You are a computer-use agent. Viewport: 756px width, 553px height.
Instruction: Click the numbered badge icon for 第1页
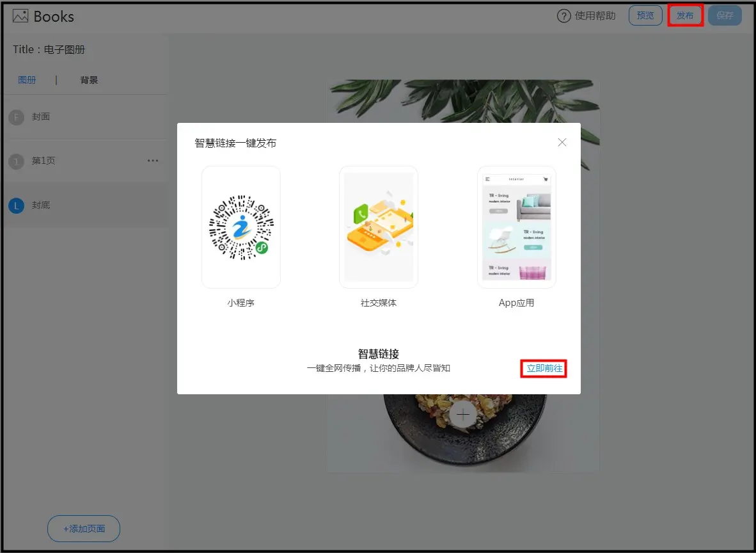coord(16,161)
